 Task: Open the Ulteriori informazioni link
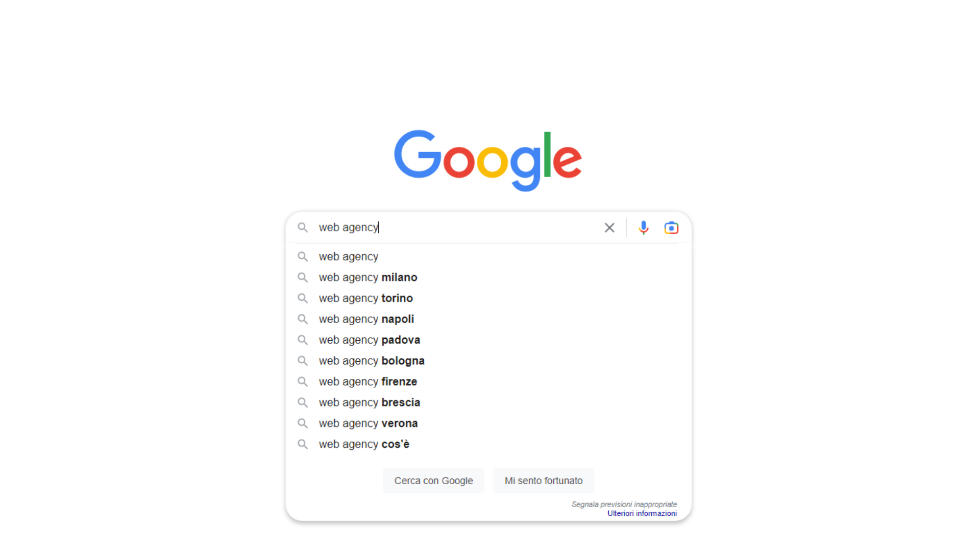point(642,514)
